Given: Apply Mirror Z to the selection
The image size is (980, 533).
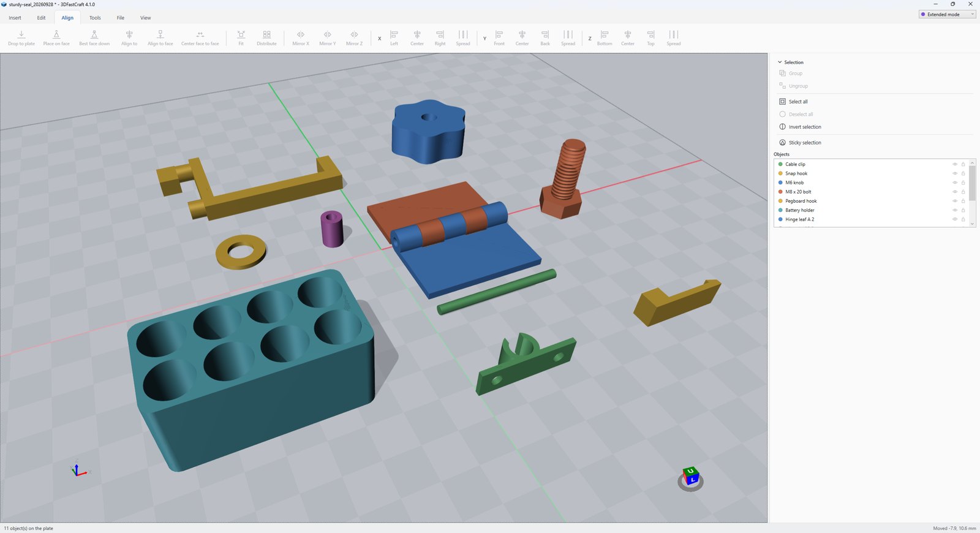Looking at the screenshot, I should 354,38.
